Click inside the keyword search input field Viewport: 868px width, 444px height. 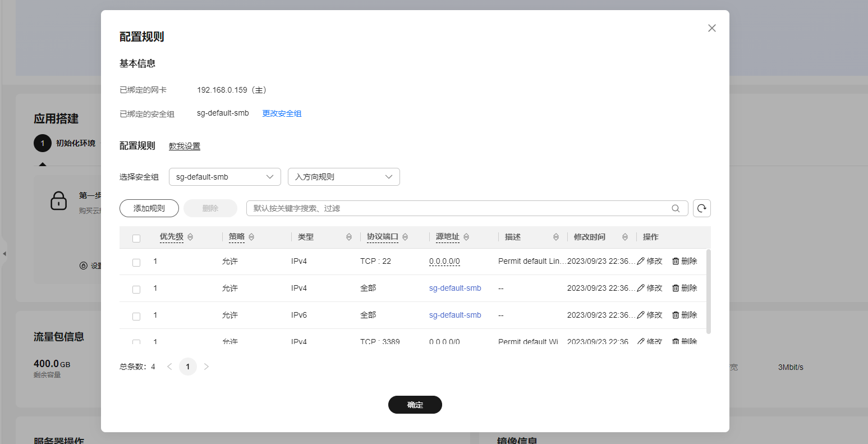[449, 208]
